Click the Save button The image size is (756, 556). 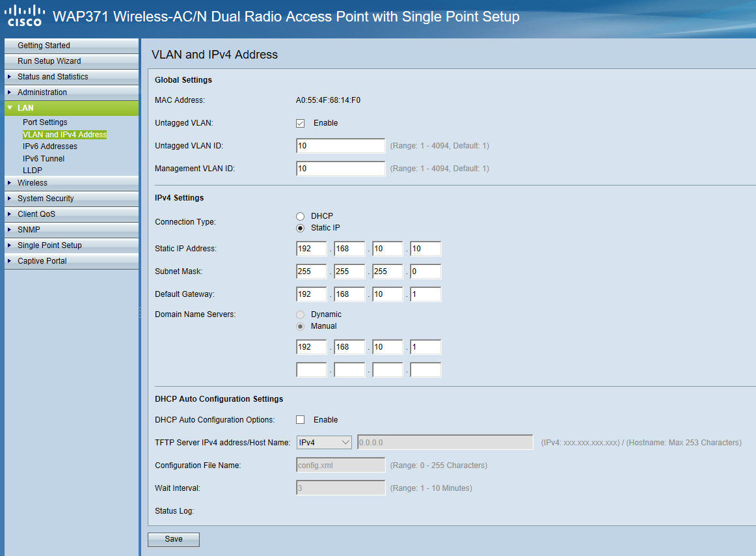(174, 540)
